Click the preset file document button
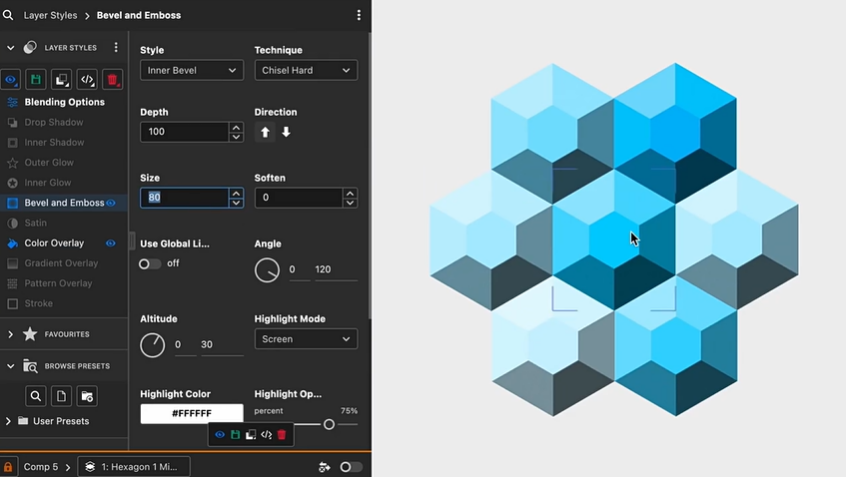 pos(62,396)
